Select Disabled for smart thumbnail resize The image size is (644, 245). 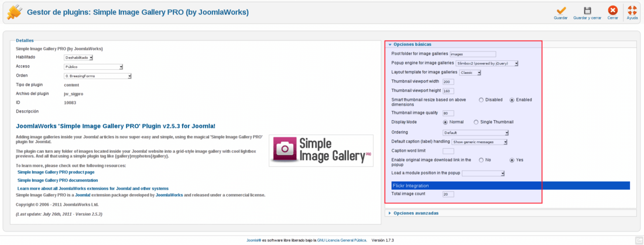point(481,100)
